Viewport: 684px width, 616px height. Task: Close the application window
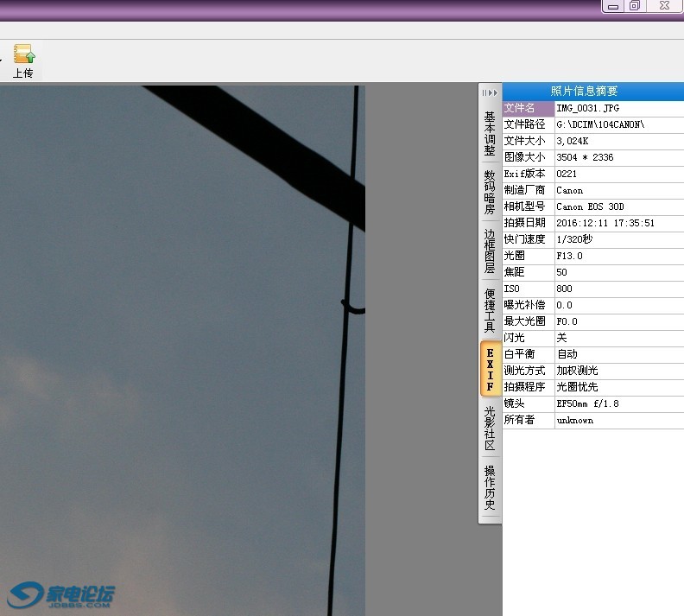pyautogui.click(x=664, y=6)
